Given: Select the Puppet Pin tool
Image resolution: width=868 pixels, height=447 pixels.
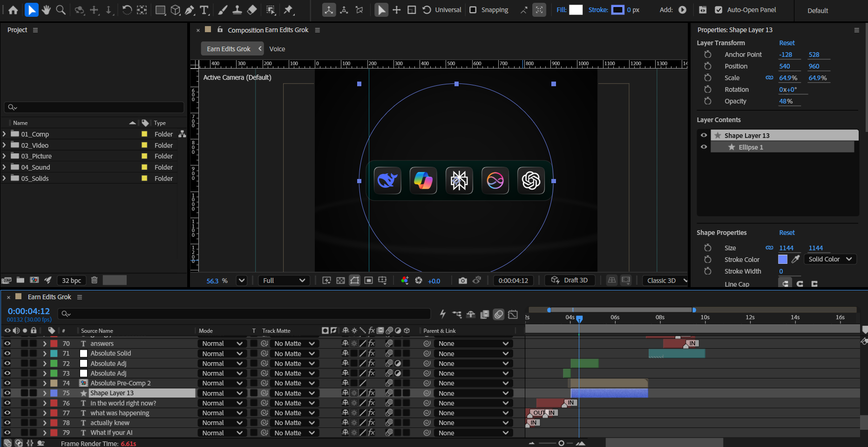Looking at the screenshot, I should click(289, 10).
